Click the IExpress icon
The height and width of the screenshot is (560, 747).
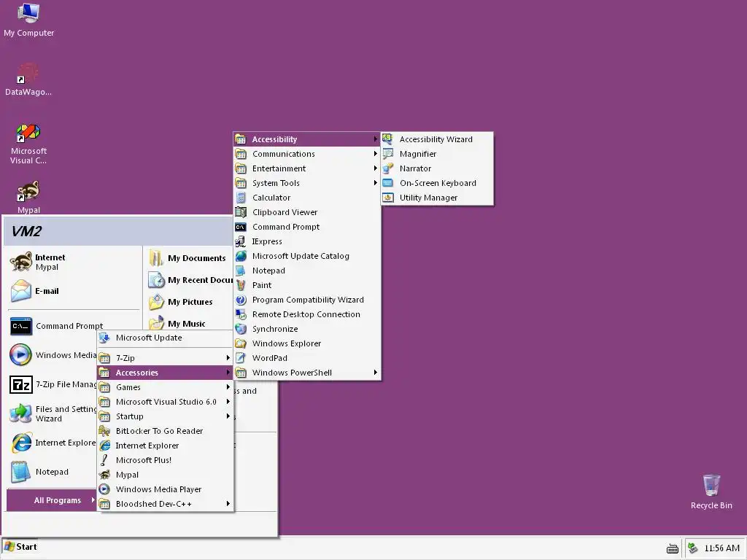[x=241, y=241]
